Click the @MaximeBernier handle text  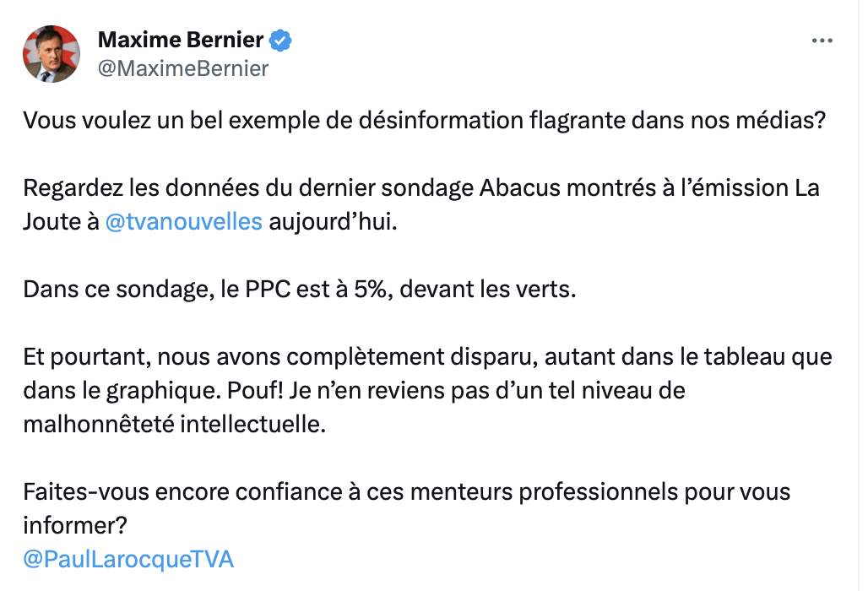183,68
